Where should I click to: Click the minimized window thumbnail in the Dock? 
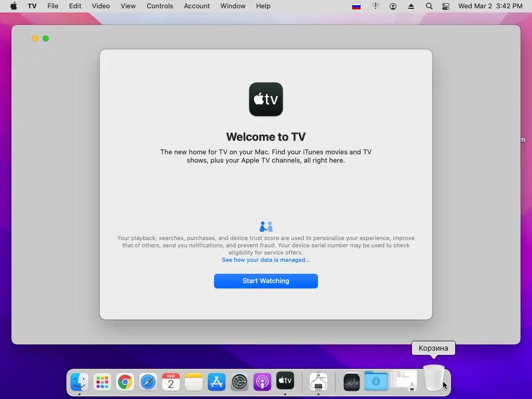[x=404, y=380]
